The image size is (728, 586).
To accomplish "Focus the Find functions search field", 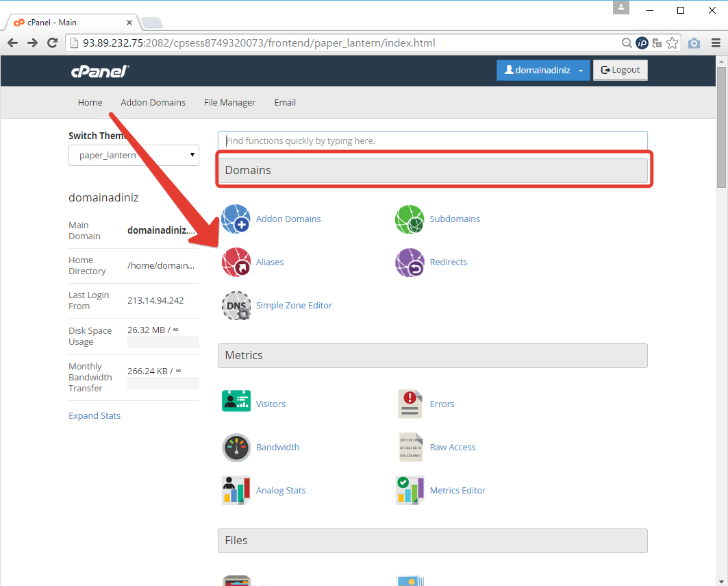I will click(432, 141).
